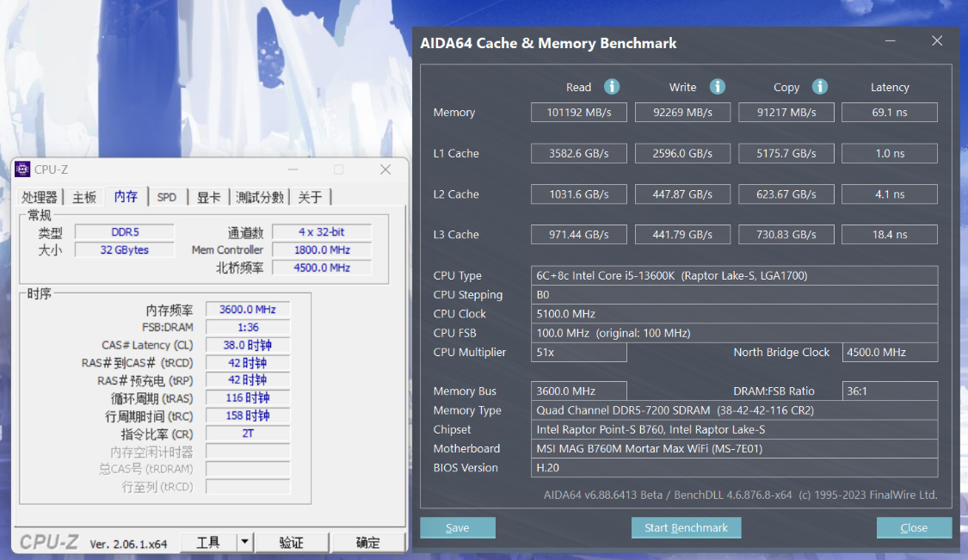Click the CPU Multiplier 51x field
Viewport: 968px width, 560px height.
578,352
